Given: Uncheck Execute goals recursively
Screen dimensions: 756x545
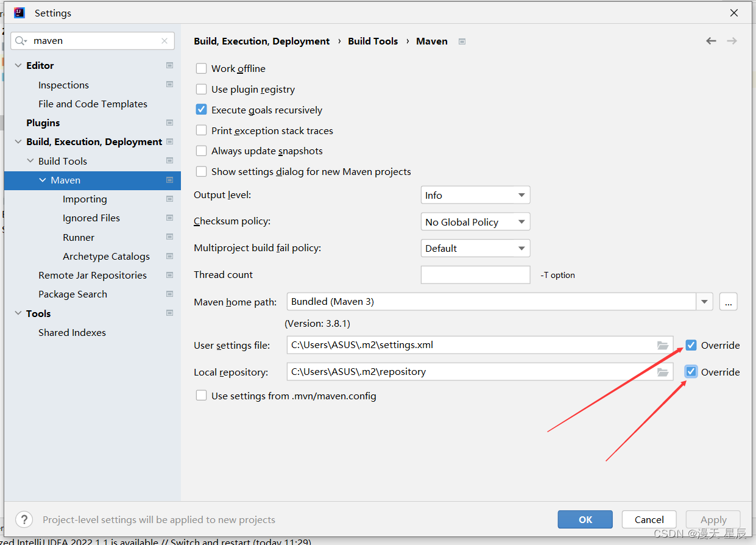Looking at the screenshot, I should tap(201, 110).
